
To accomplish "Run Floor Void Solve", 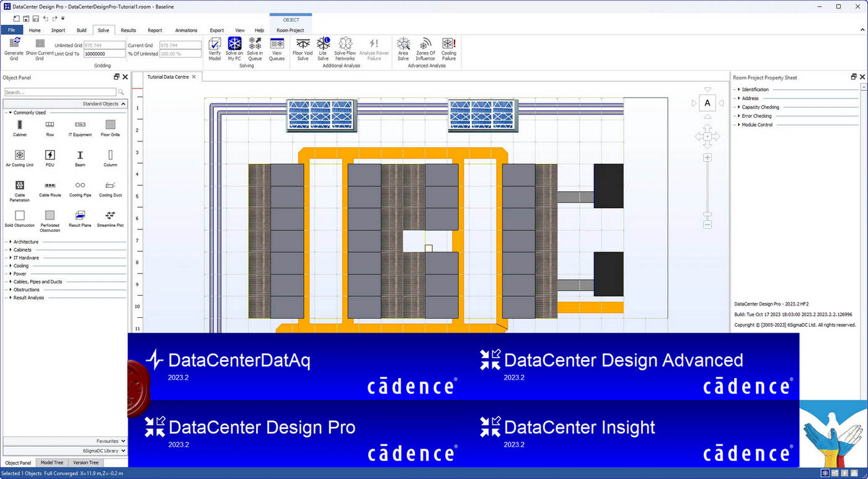I will 303,48.
